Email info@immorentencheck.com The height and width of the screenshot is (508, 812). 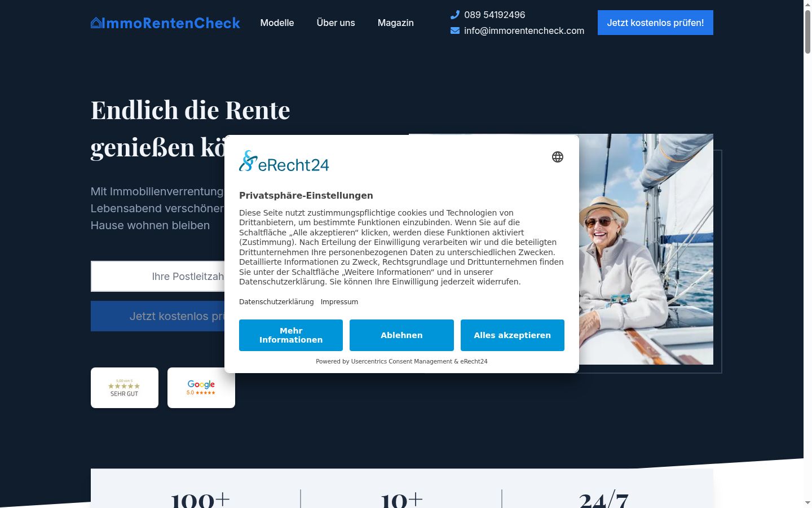[x=524, y=30]
